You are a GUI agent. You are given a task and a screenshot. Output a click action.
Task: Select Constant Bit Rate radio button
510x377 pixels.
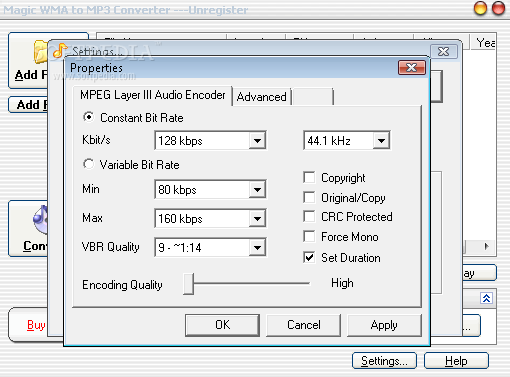pyautogui.click(x=89, y=117)
